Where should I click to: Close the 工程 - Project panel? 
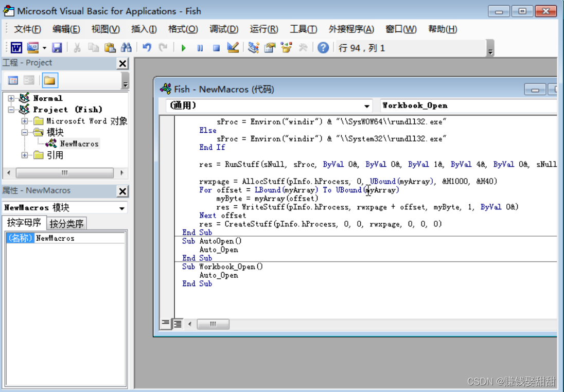point(122,63)
